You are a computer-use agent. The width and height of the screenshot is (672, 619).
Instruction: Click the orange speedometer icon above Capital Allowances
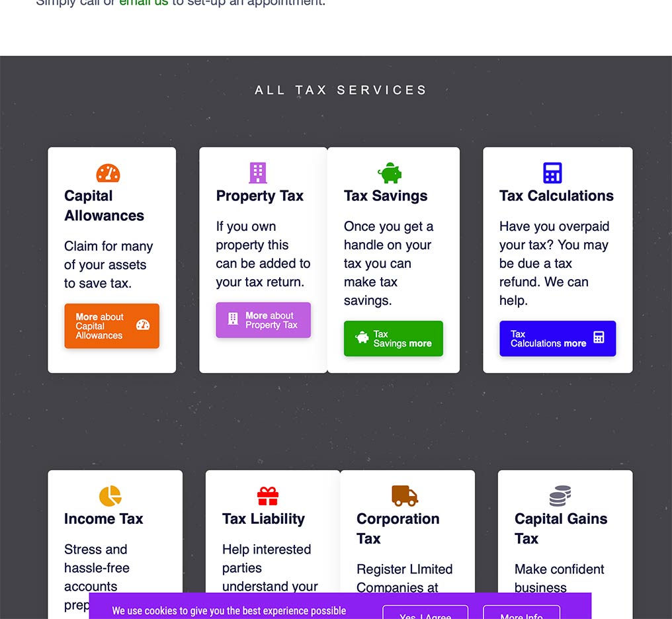point(108,173)
